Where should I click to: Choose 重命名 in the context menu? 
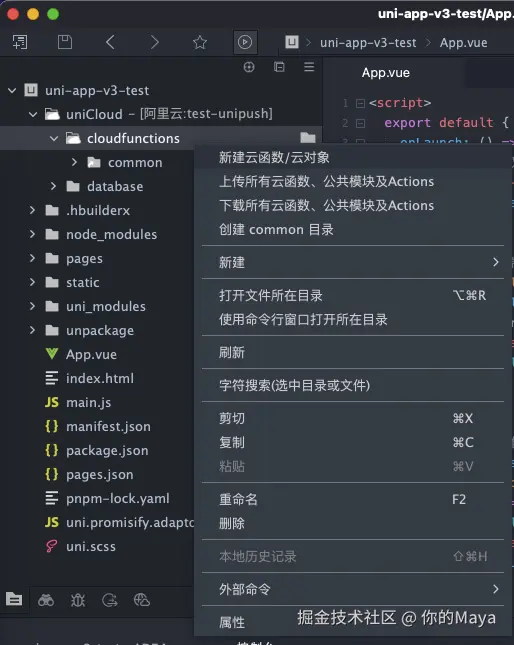click(x=238, y=500)
